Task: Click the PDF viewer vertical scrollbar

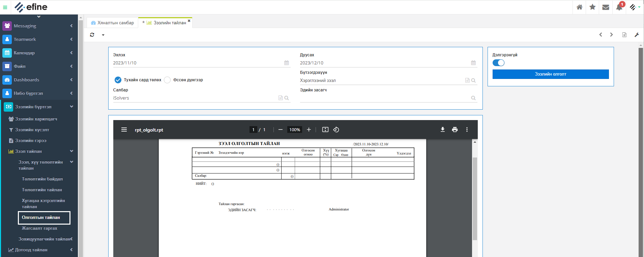Action: point(475,198)
